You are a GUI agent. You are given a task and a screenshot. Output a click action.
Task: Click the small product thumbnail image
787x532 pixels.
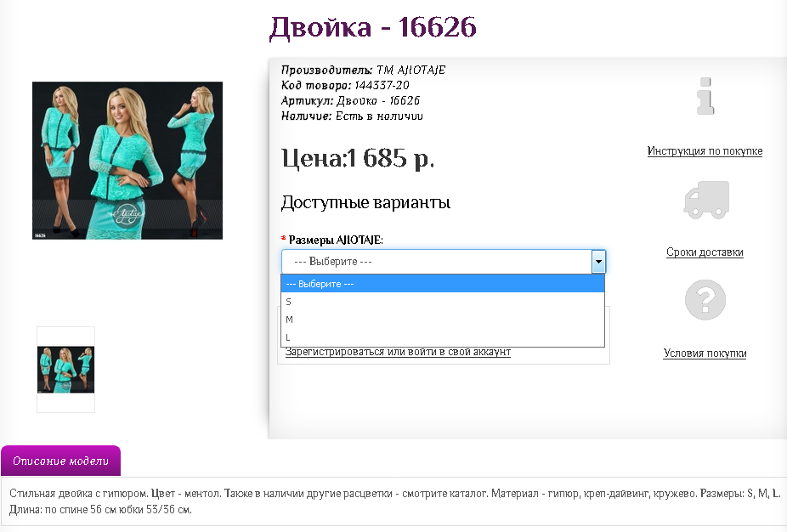[65, 368]
